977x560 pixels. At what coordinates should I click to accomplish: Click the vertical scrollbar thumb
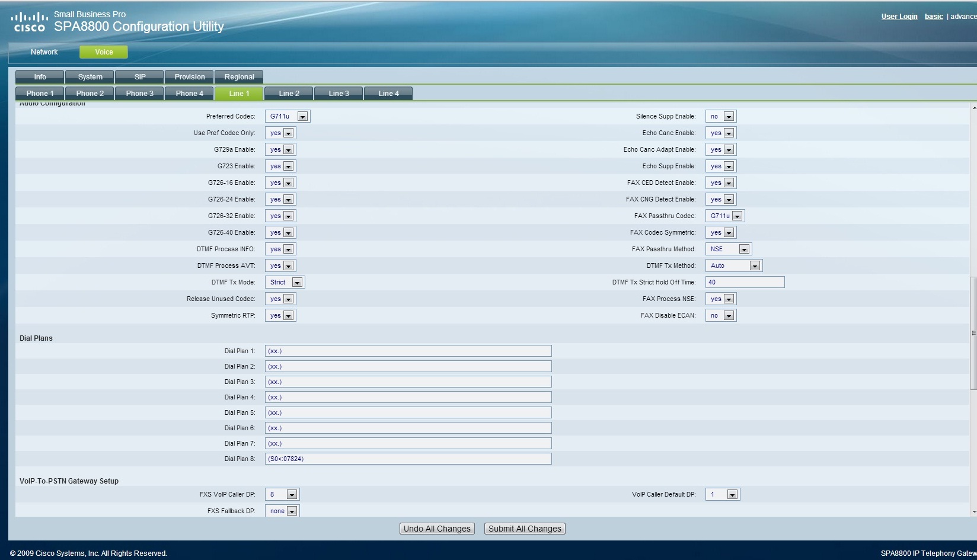pyautogui.click(x=973, y=333)
